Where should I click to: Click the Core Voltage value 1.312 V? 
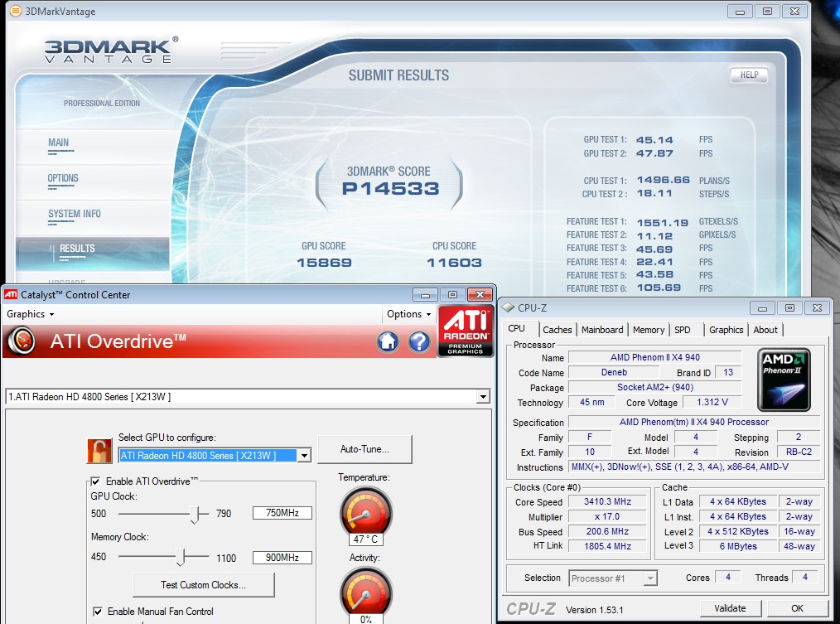coord(712,402)
